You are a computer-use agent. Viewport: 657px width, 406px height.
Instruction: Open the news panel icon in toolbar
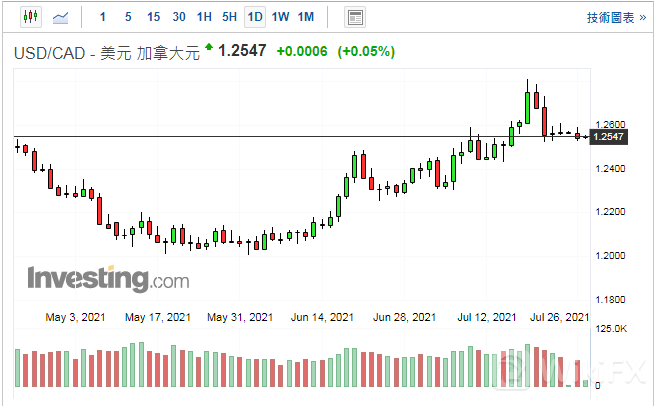tap(354, 17)
